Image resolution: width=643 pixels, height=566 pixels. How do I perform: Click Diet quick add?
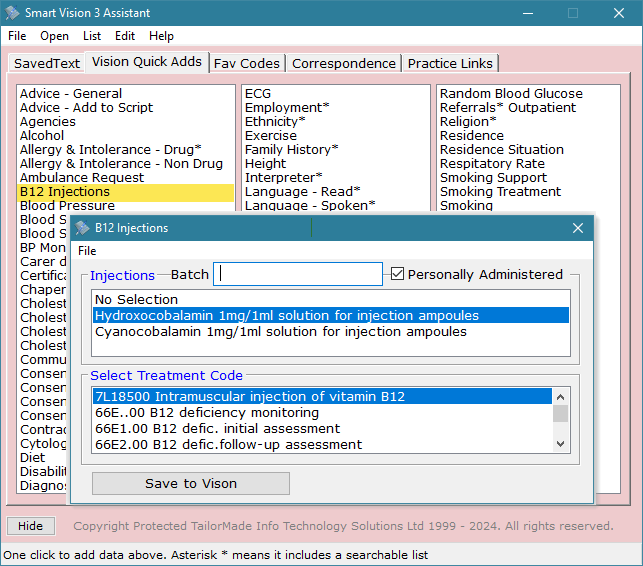click(32, 457)
